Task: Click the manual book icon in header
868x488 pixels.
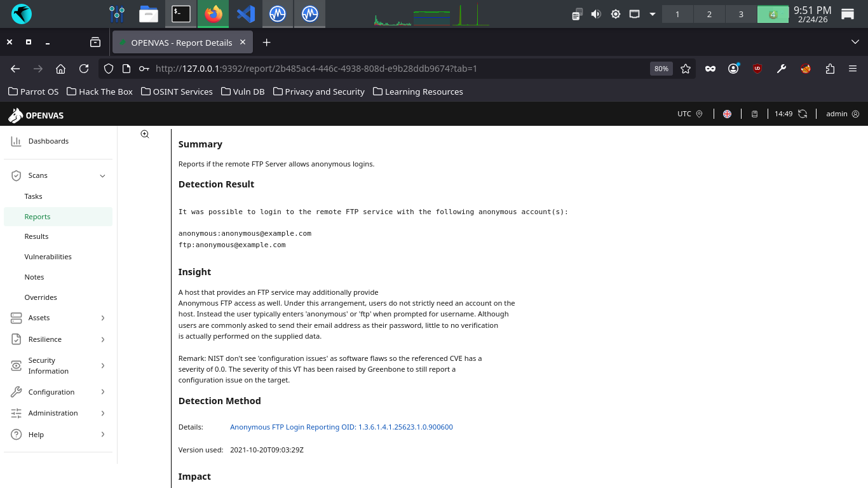Action: (755, 114)
